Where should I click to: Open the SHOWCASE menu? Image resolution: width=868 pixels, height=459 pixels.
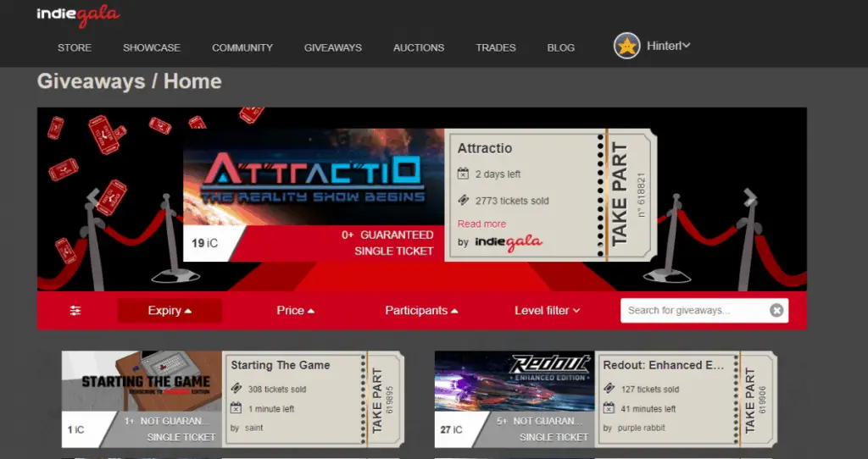tap(151, 47)
